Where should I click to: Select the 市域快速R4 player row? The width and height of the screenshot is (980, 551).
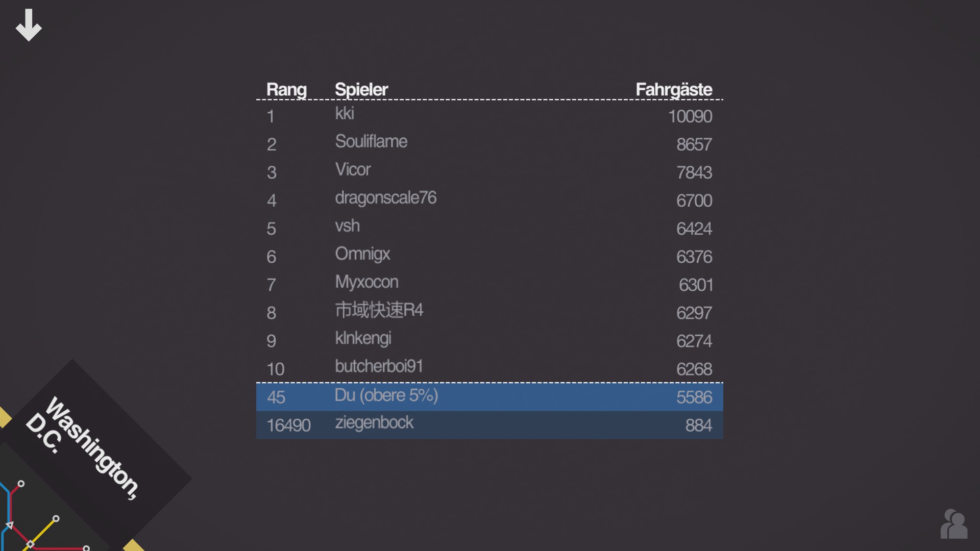pos(489,312)
